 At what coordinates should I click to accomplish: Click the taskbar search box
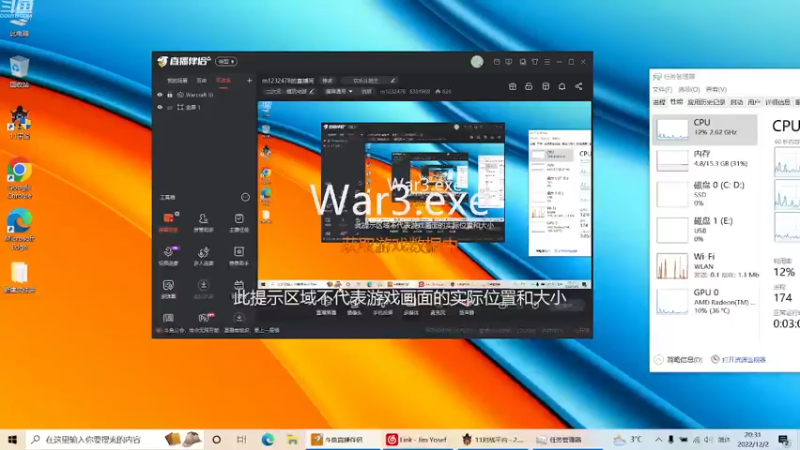[x=115, y=439]
